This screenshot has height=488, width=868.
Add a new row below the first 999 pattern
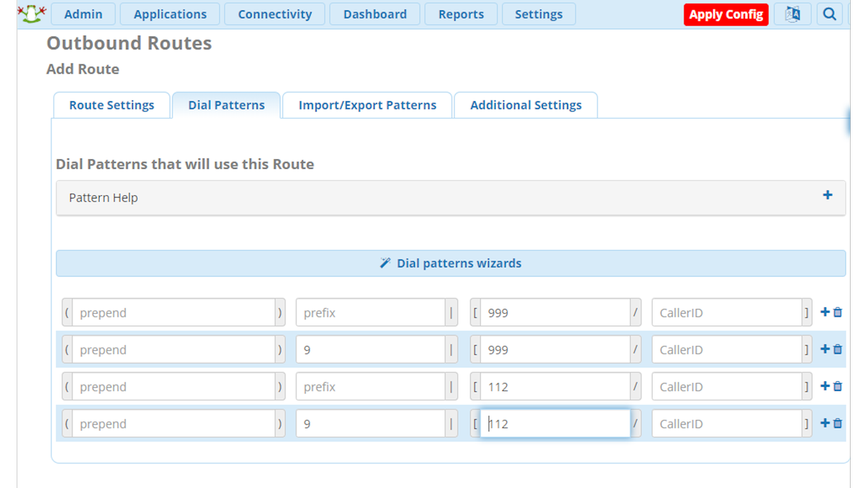(825, 312)
